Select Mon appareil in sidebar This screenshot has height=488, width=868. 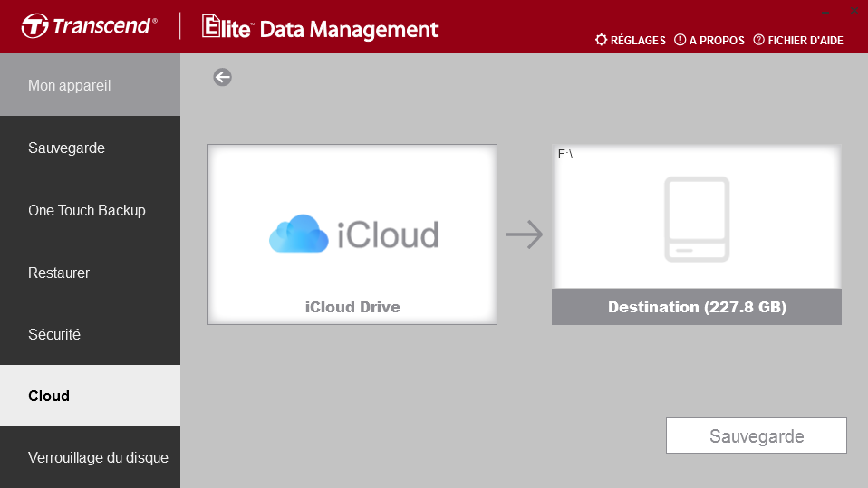91,85
